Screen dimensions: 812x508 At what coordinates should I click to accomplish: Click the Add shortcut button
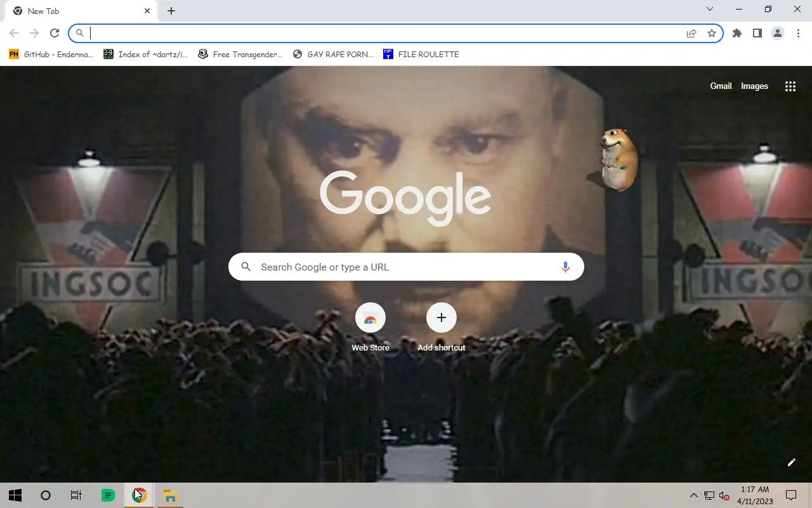click(442, 327)
